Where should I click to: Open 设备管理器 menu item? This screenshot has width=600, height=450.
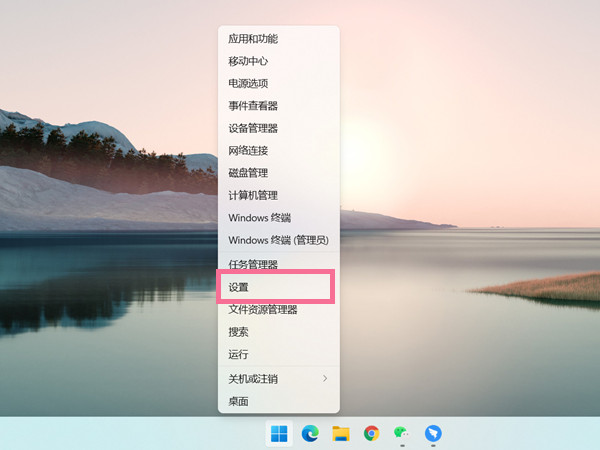(x=252, y=128)
